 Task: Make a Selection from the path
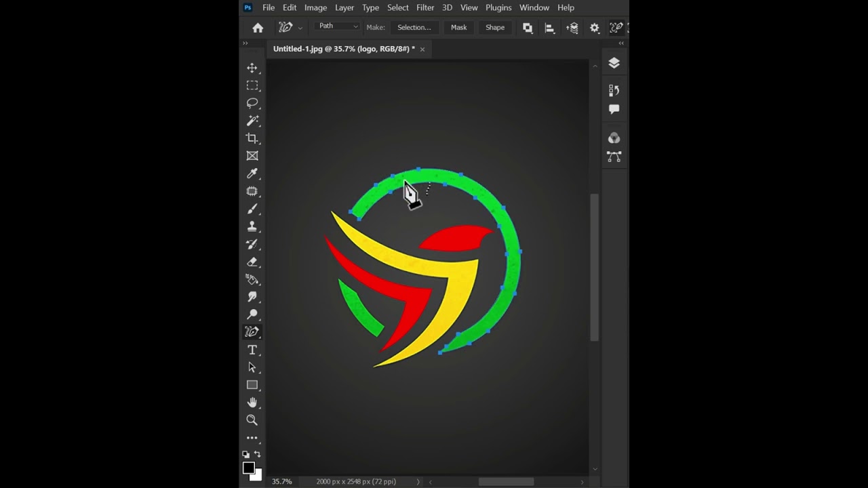[414, 28]
